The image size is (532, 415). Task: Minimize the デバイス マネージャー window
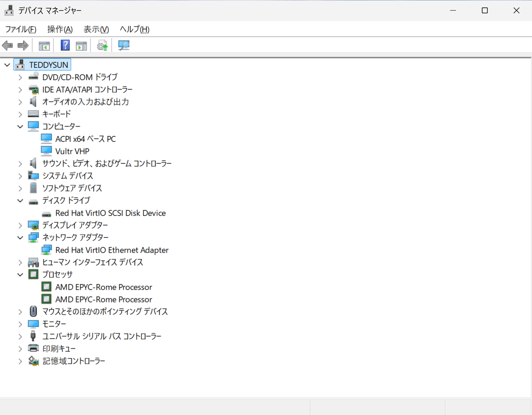pyautogui.click(x=453, y=11)
